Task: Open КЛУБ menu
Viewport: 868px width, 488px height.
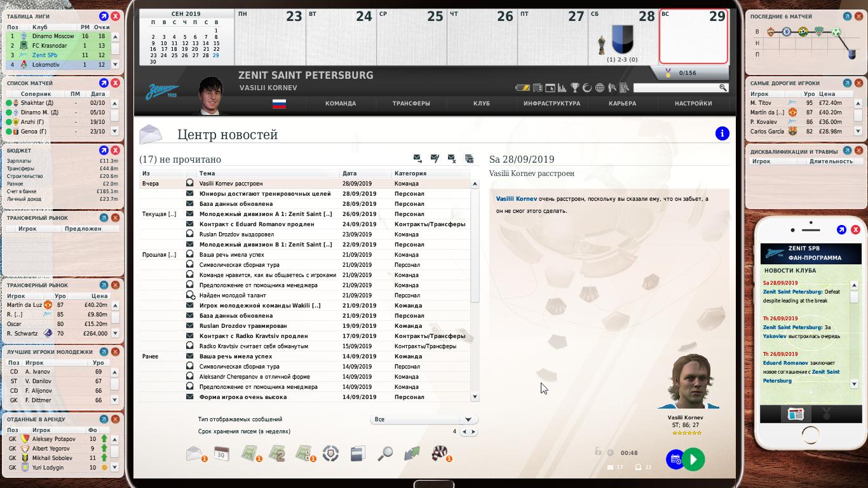Action: (x=482, y=104)
